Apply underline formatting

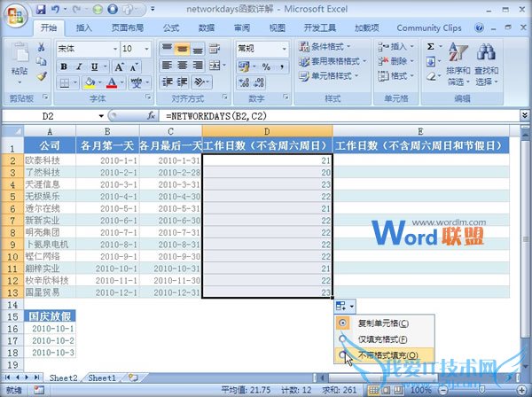[95, 66]
